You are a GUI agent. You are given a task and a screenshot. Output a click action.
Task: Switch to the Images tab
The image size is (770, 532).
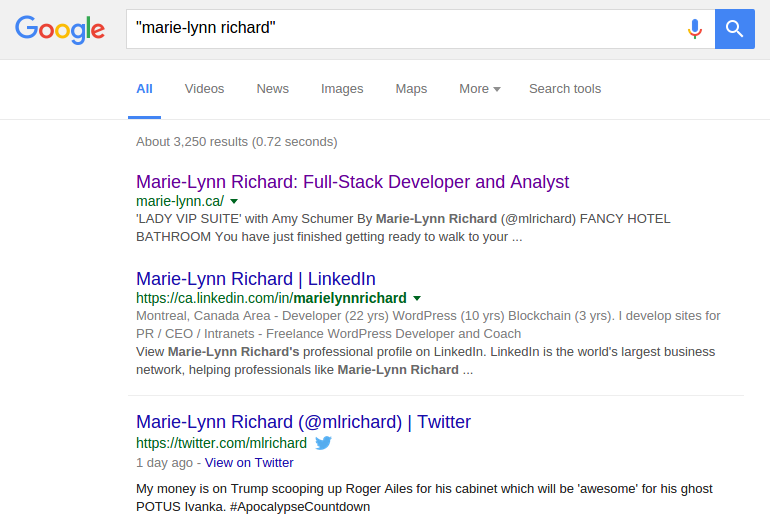click(x=342, y=89)
